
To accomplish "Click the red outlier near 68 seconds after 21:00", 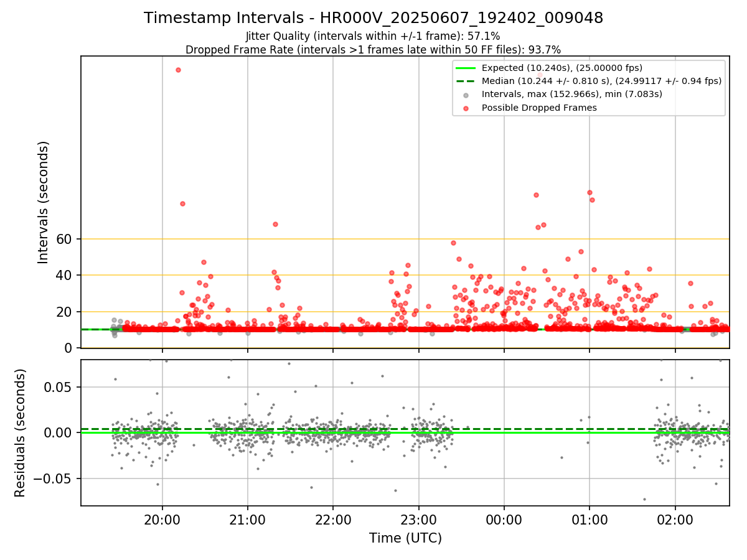I will click(x=275, y=224).
